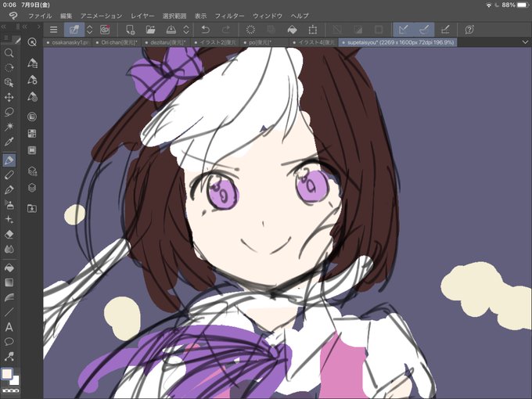
Task: Collapse the second palette column double arrows
Action: (25, 27)
